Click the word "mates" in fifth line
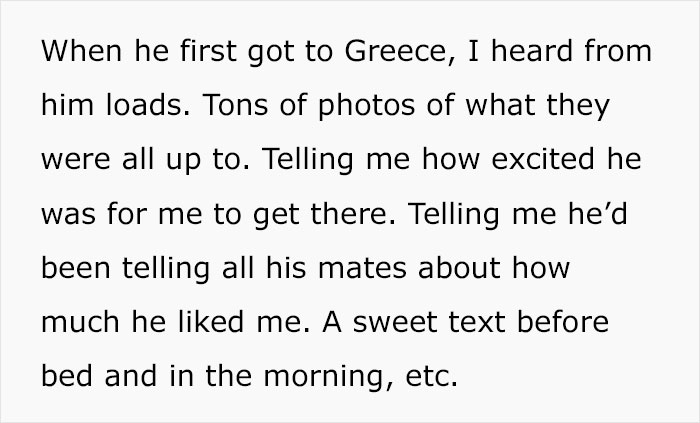The image size is (700, 423). [x=362, y=268]
